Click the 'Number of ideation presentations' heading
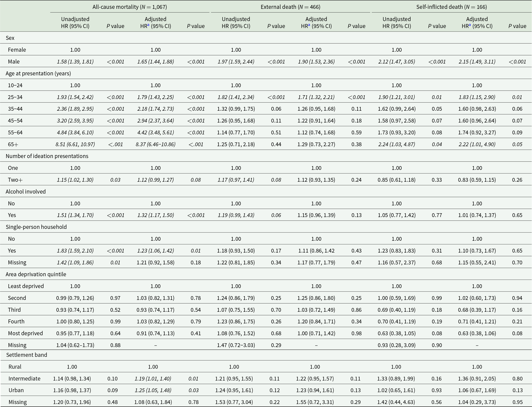This screenshot has height=407, width=532. coord(47,156)
